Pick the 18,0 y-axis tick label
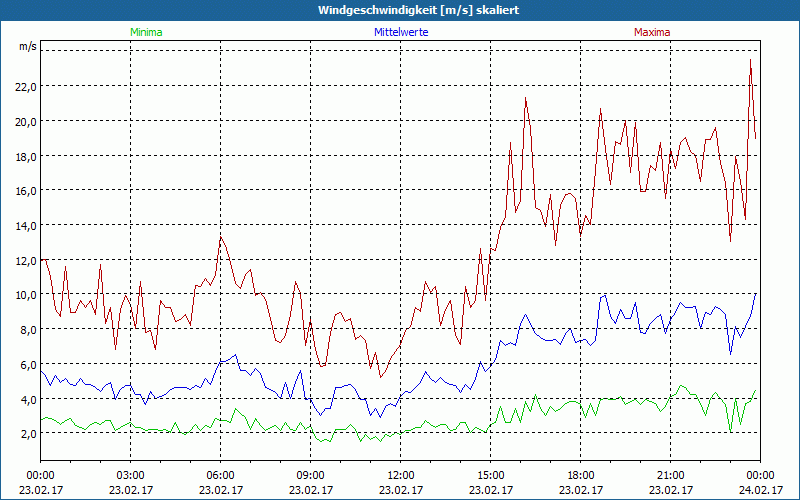Image resolution: width=800 pixels, height=500 pixels. (26, 156)
